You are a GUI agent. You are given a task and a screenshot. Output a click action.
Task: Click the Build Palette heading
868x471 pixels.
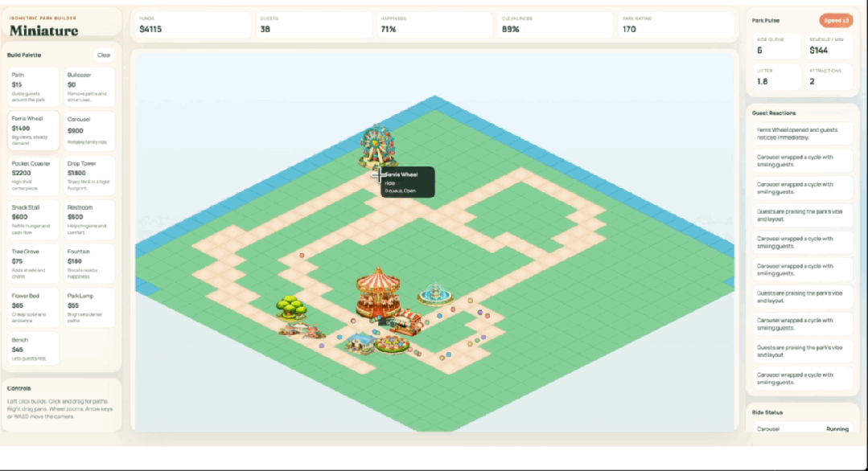pos(24,55)
